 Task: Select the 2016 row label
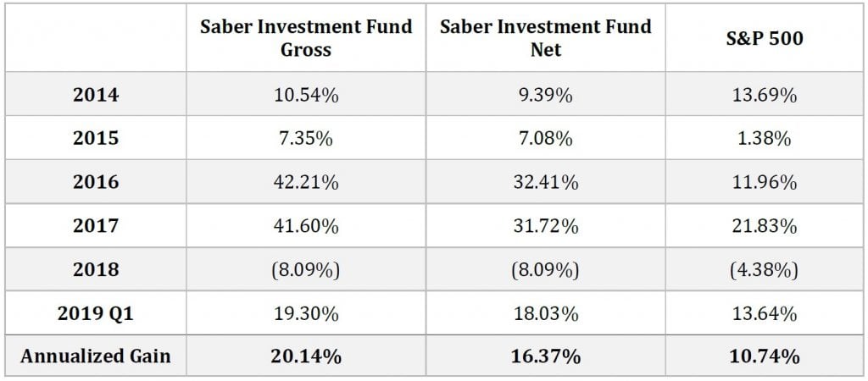pos(96,182)
